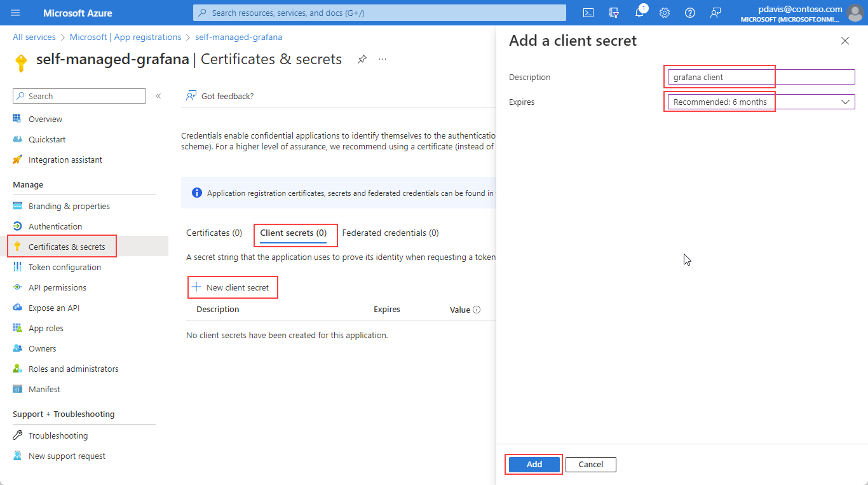Focus the Description text field

coord(761,77)
